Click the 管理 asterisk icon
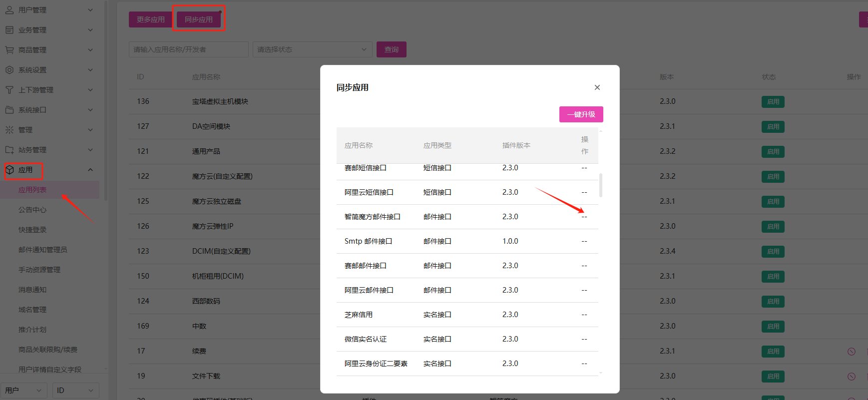The image size is (868, 400). [9, 130]
